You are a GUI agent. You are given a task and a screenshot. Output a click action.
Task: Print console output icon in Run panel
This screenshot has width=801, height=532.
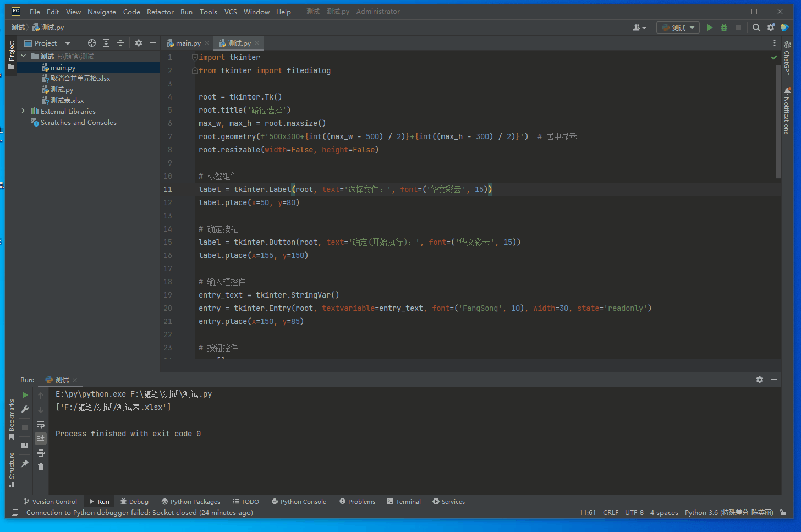[x=41, y=453]
